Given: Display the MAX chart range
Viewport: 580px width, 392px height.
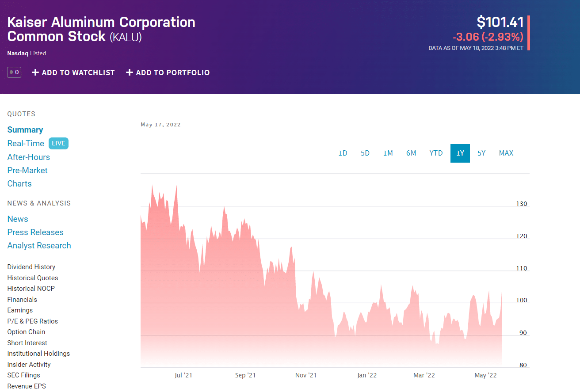Looking at the screenshot, I should tap(506, 153).
